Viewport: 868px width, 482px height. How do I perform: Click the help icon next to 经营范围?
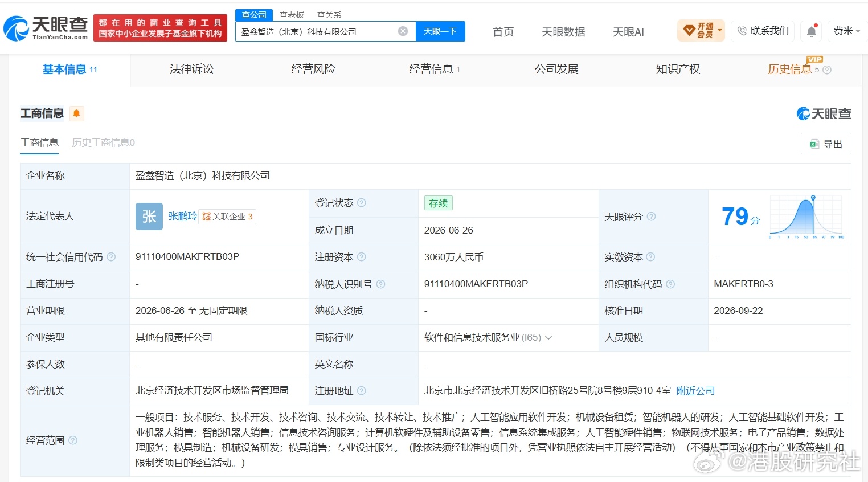tap(73, 440)
